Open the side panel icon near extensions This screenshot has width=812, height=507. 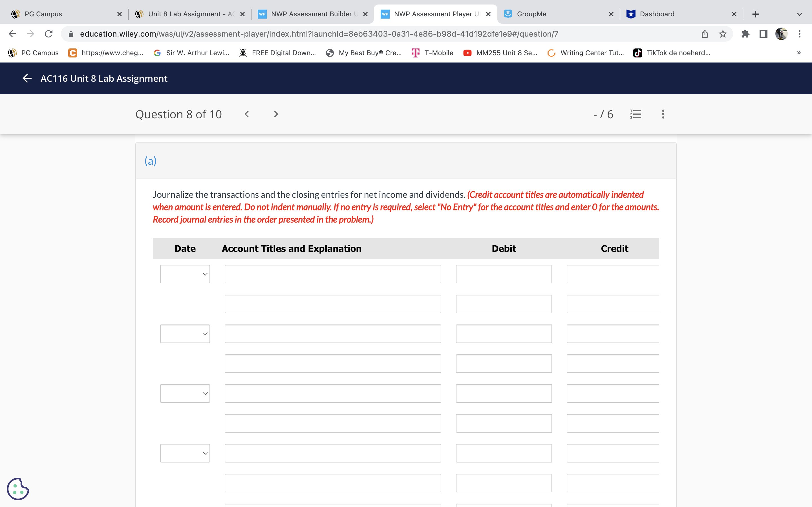[x=763, y=34]
